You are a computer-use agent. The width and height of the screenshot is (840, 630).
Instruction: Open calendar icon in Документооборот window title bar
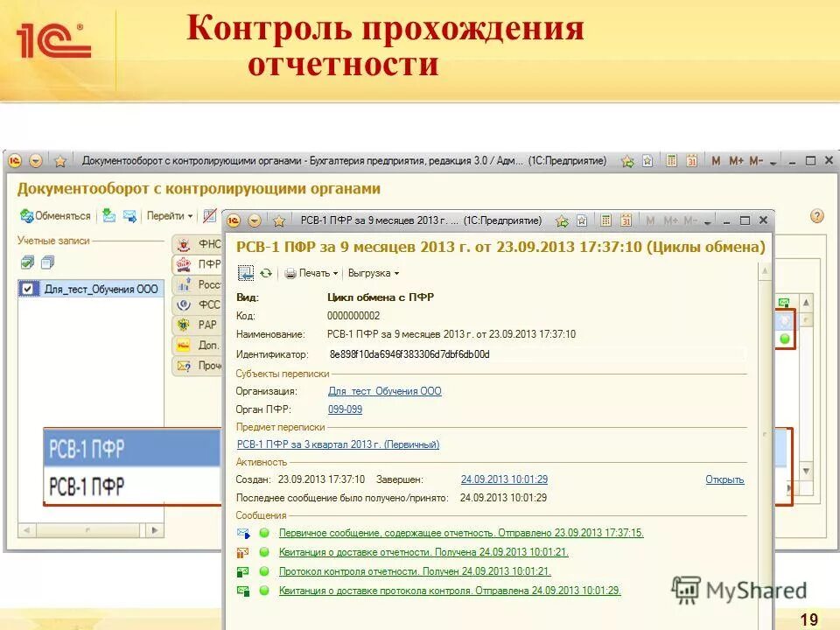tap(691, 160)
